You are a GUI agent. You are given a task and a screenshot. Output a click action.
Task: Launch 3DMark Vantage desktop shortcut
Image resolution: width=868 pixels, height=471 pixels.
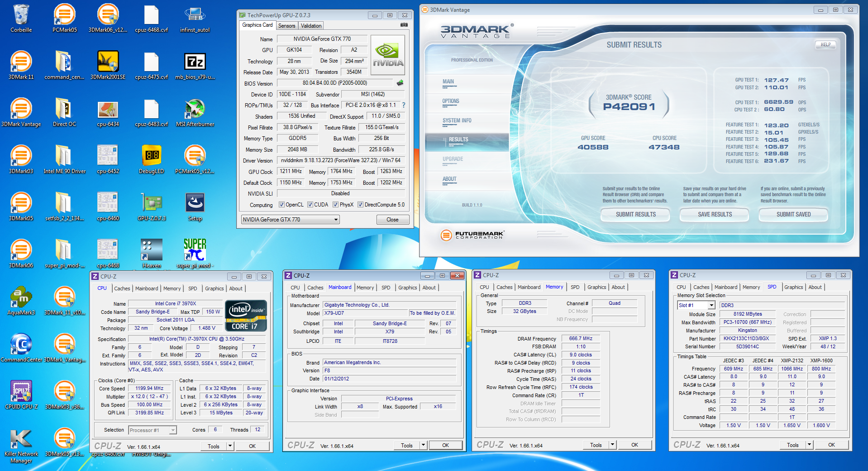point(21,112)
